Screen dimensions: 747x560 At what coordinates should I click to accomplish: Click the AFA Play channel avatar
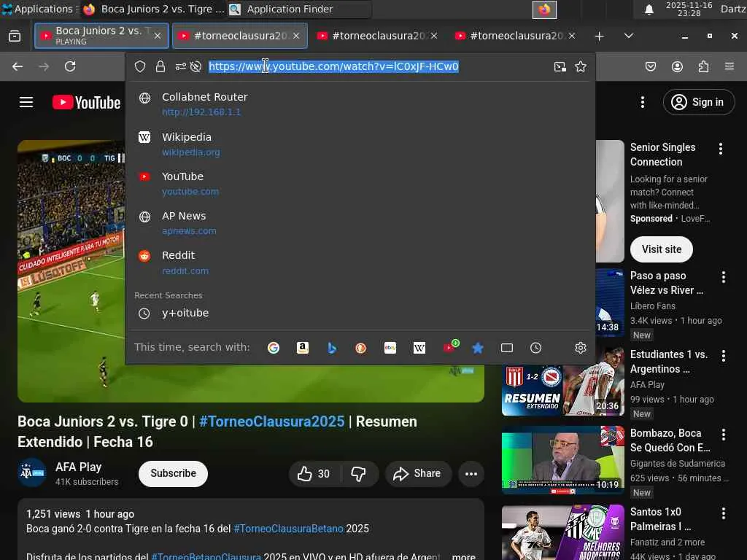(32, 472)
